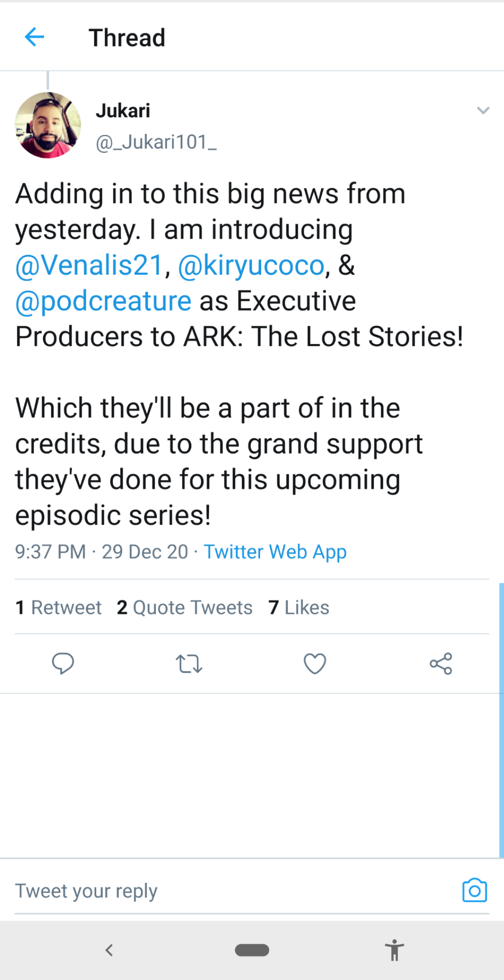Tap the Android back navigation arrow
This screenshot has width=504, height=980.
(x=109, y=950)
